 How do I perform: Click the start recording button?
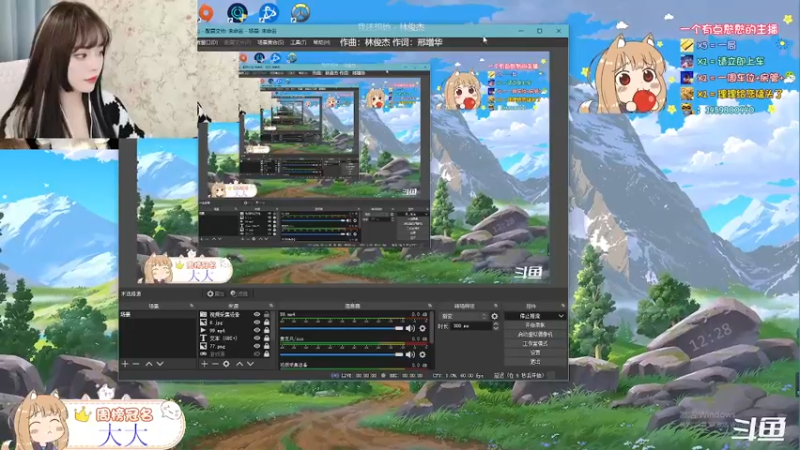[x=535, y=325]
